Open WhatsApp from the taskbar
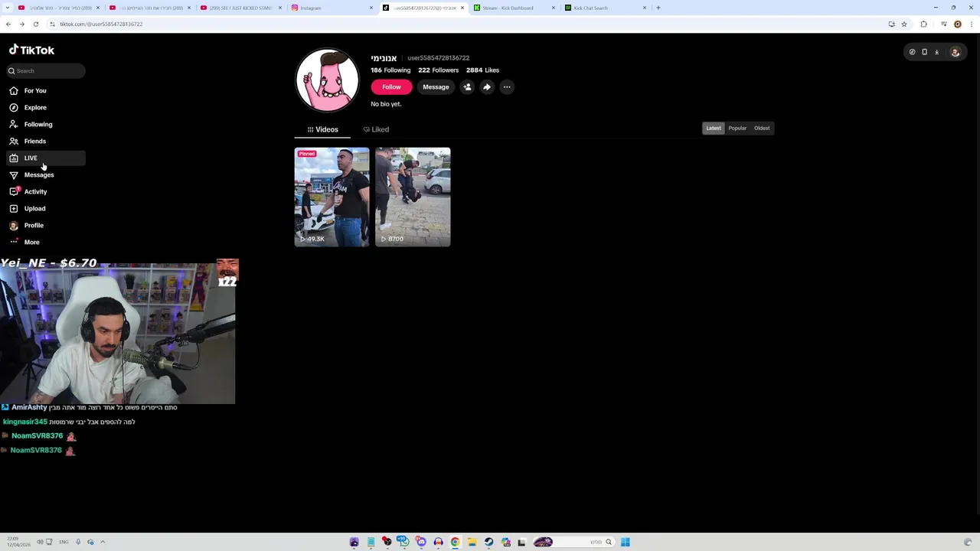 coord(404,542)
